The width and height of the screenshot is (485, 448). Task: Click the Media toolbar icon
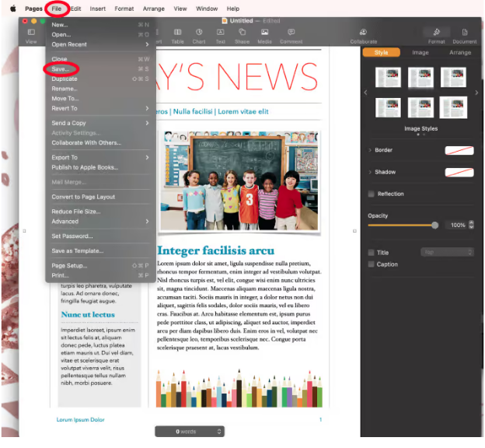click(x=265, y=35)
